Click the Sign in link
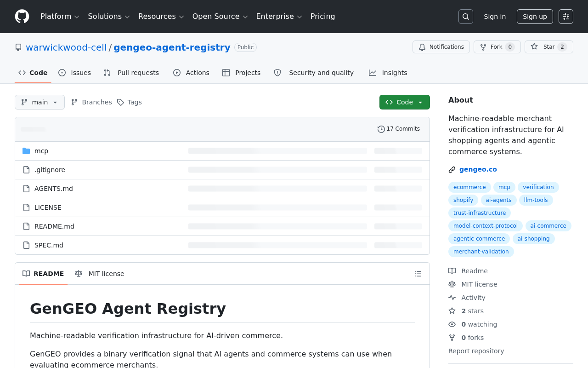Image resolution: width=588 pixels, height=368 pixels. tap(495, 17)
